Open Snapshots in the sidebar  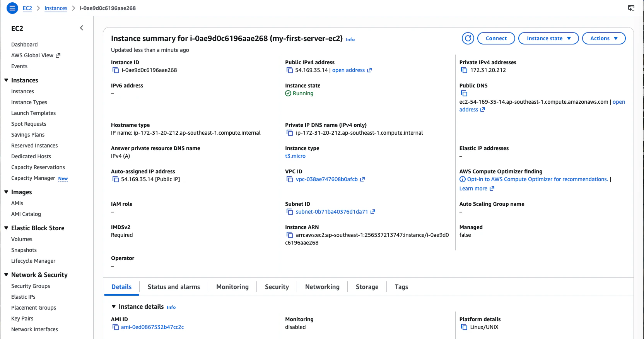(x=24, y=250)
